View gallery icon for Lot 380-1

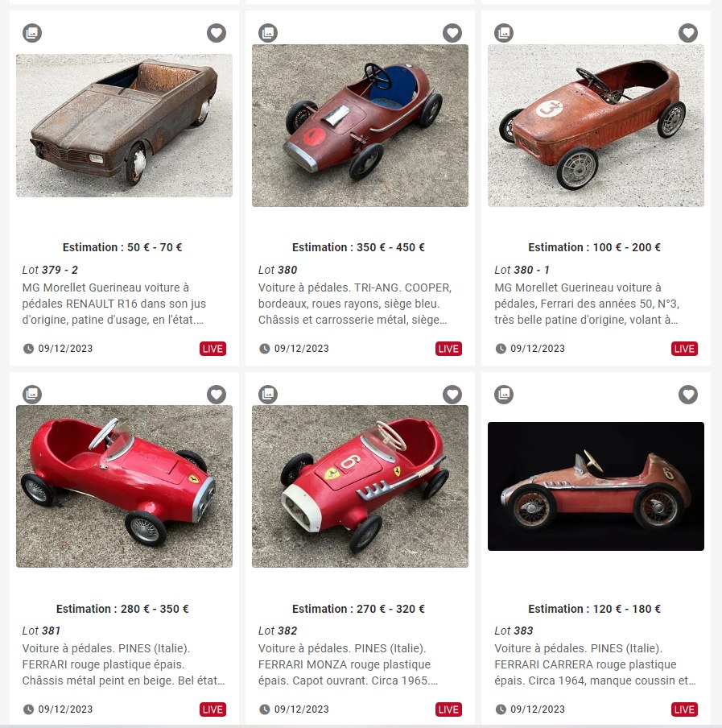point(504,33)
